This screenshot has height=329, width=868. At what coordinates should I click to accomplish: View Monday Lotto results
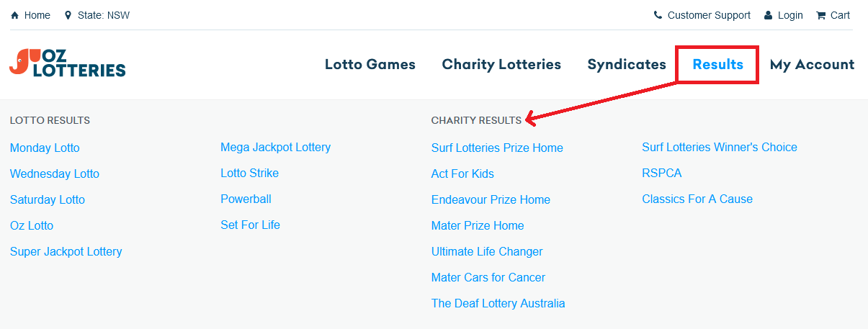tap(45, 148)
